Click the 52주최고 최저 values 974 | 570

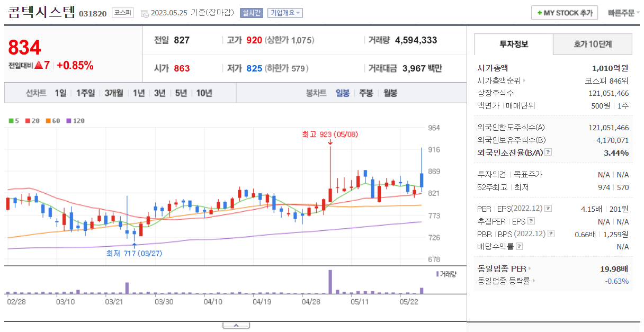[x=613, y=187]
